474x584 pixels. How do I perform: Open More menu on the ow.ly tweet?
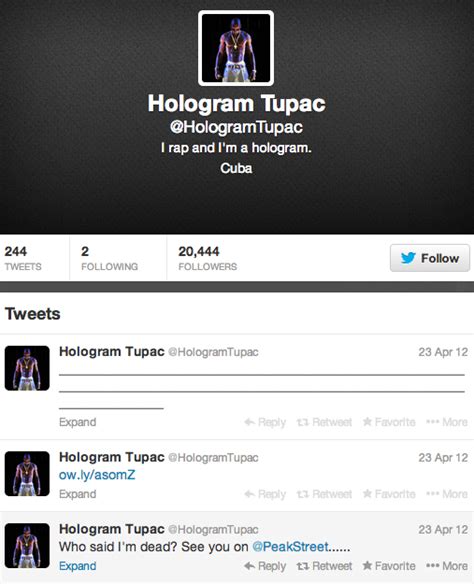pyautogui.click(x=447, y=494)
